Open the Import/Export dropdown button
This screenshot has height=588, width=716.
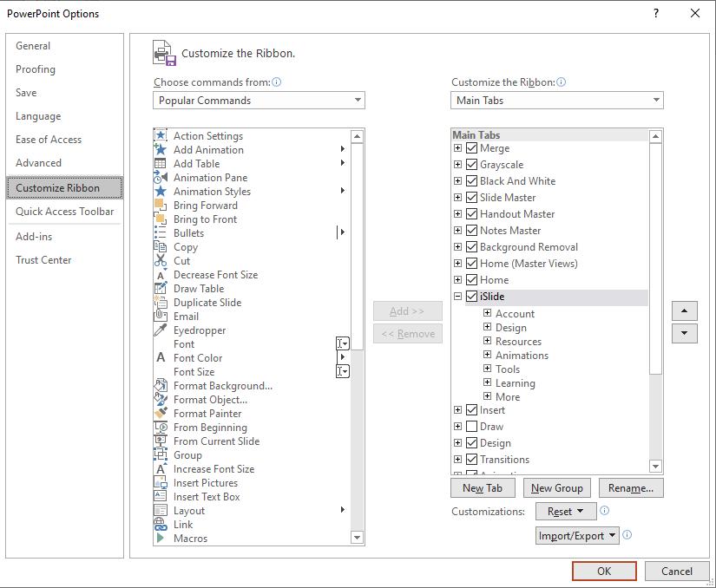[576, 536]
